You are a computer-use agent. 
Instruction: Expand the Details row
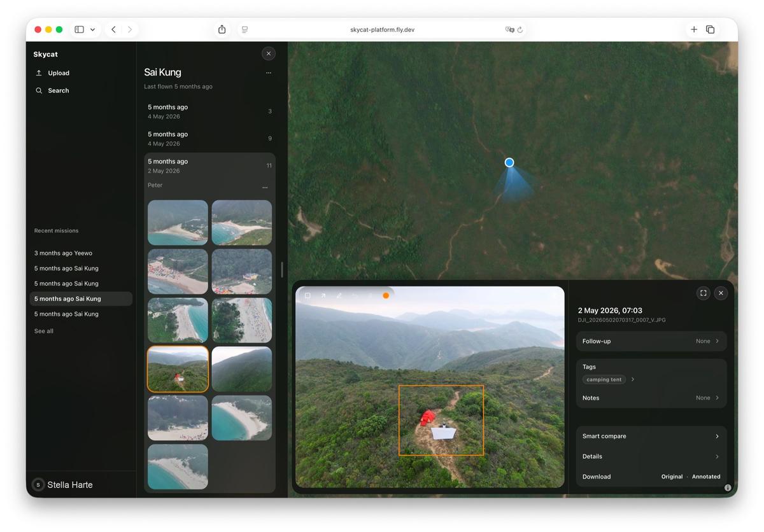[651, 456]
